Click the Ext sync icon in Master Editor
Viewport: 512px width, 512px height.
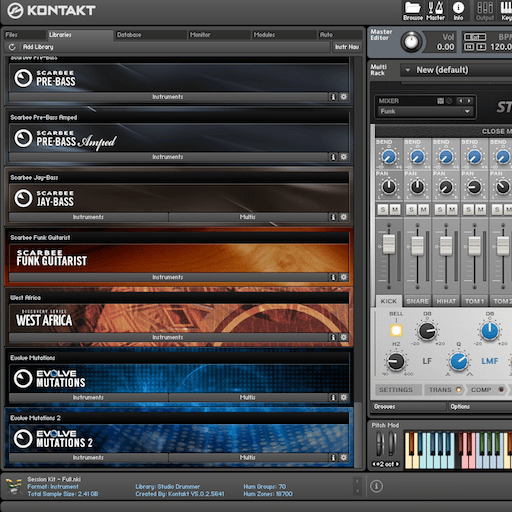coord(475,37)
